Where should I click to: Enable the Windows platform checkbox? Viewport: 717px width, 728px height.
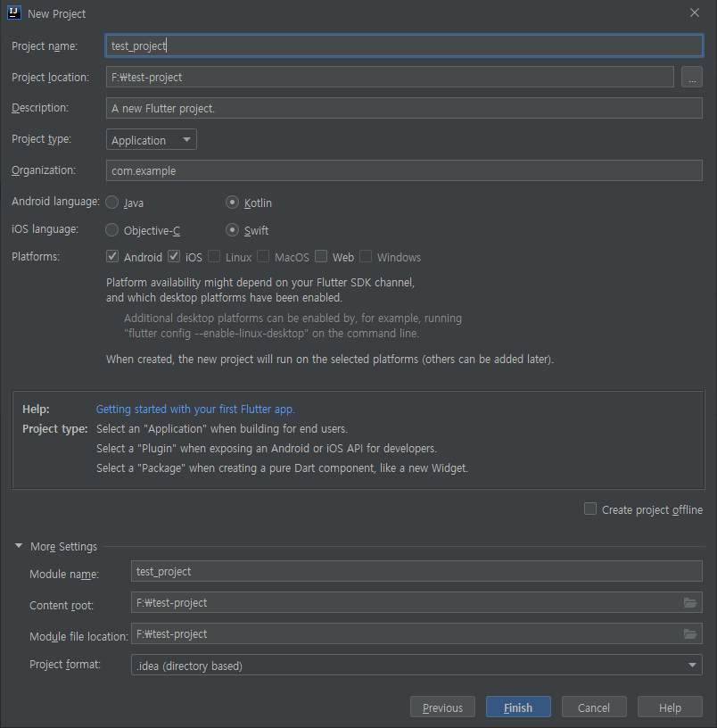366,256
